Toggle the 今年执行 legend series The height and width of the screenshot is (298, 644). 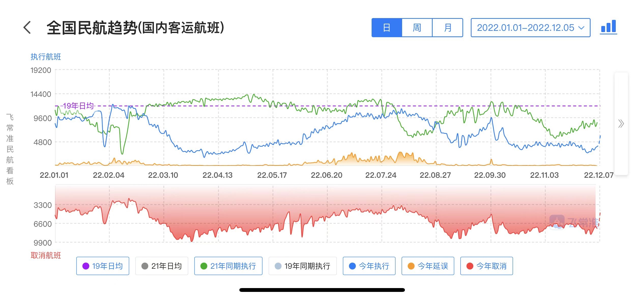[369, 266]
